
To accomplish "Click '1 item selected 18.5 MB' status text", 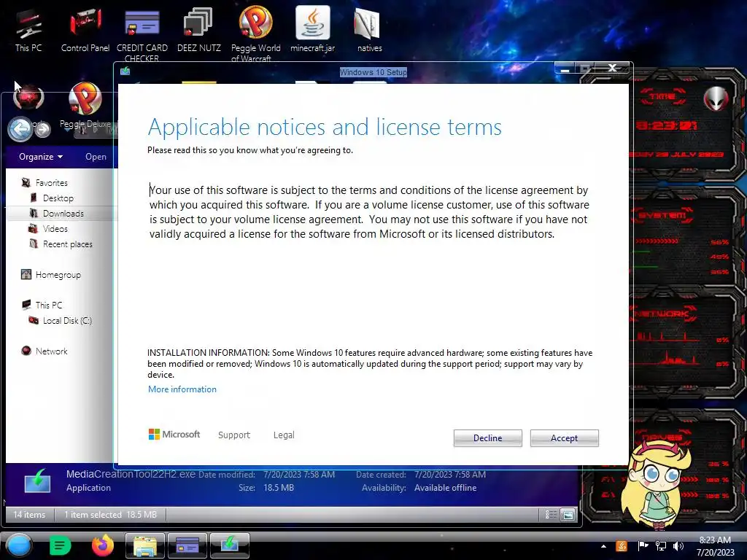I will tap(111, 514).
